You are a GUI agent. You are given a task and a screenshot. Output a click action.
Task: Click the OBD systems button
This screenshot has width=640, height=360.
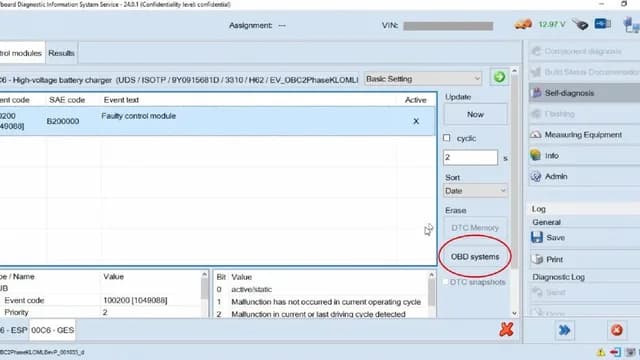475,257
